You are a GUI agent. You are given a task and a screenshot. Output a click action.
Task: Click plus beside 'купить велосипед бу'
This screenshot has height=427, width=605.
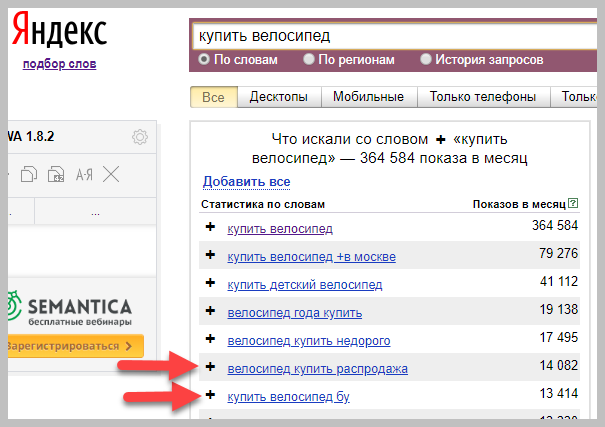tap(210, 396)
